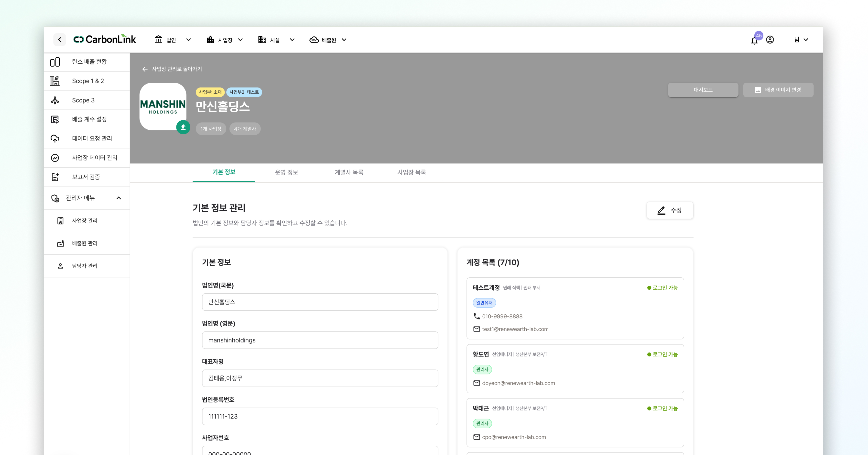The width and height of the screenshot is (868, 455).
Task: Click the 만신홀딩스 company title
Action: click(x=223, y=107)
